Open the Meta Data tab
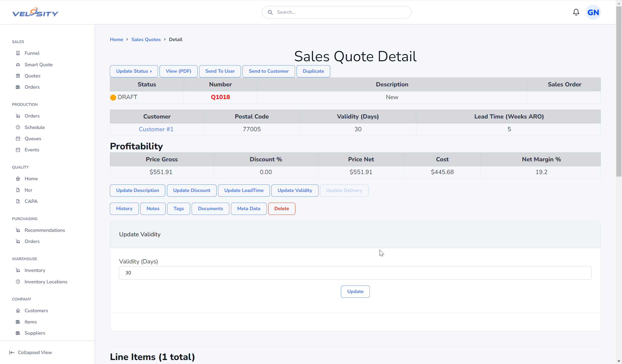The image size is (622, 364). tap(249, 209)
